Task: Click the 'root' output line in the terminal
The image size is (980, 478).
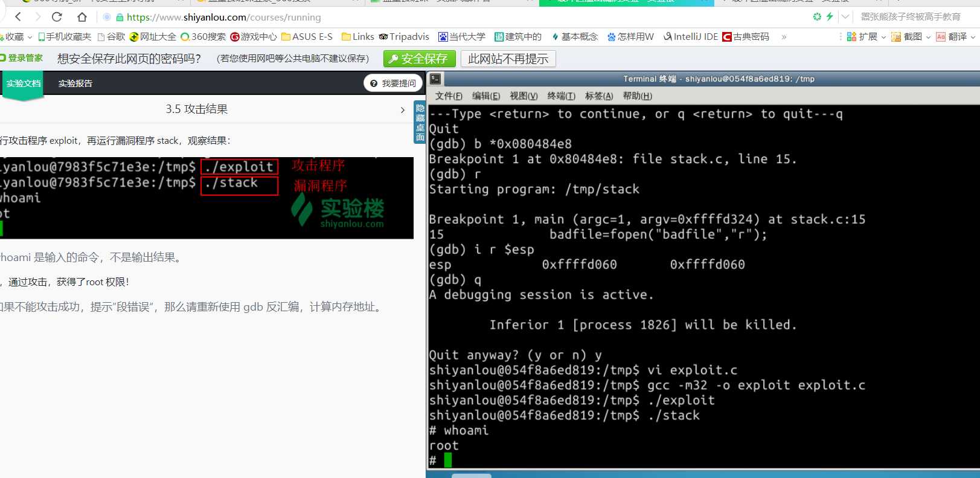Action: coord(444,445)
